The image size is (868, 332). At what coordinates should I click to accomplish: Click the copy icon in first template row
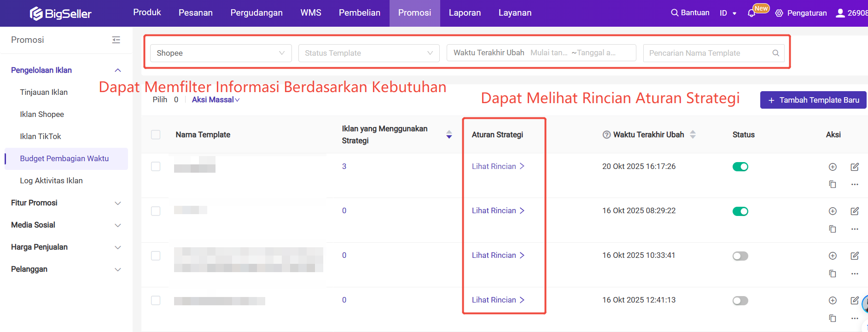(x=833, y=184)
